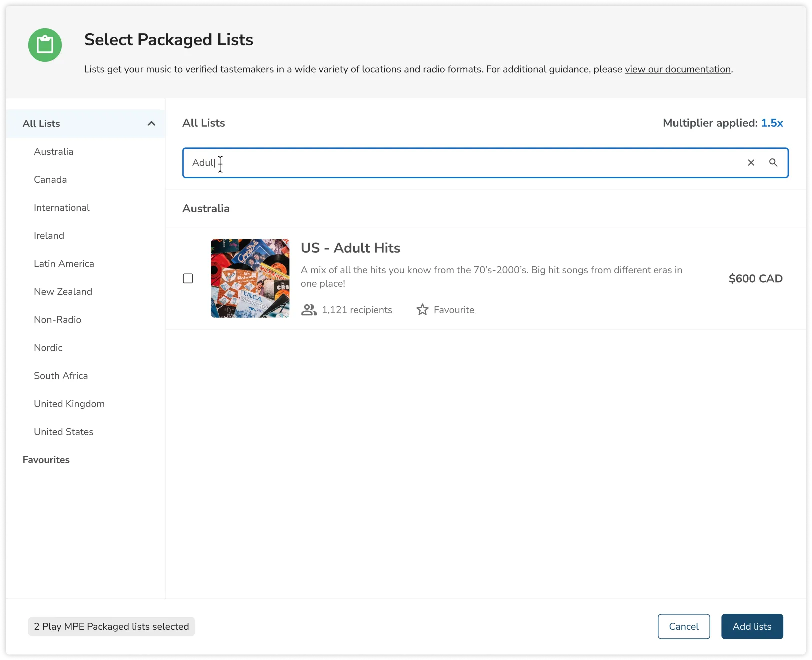This screenshot has width=812, height=660.
Task: Collapse the All Lists section
Action: pos(151,123)
